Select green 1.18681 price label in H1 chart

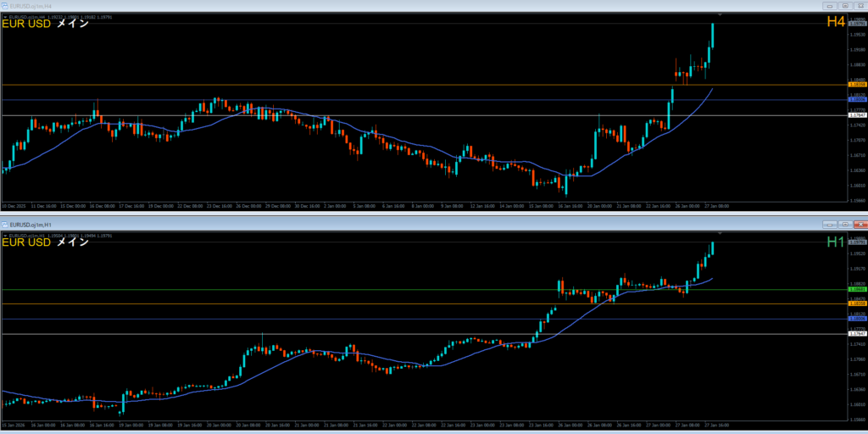point(856,290)
